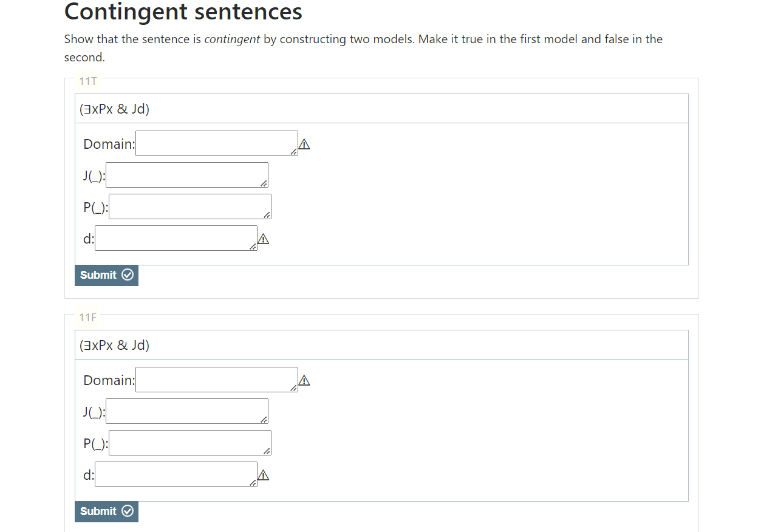Select the 11F fieldset label
This screenshot has width=764, height=532.
click(x=87, y=317)
